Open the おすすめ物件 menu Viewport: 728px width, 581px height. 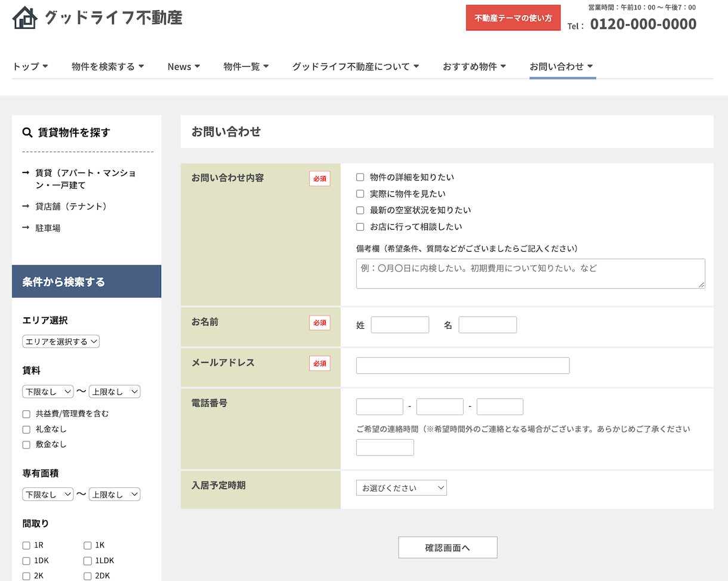click(474, 66)
